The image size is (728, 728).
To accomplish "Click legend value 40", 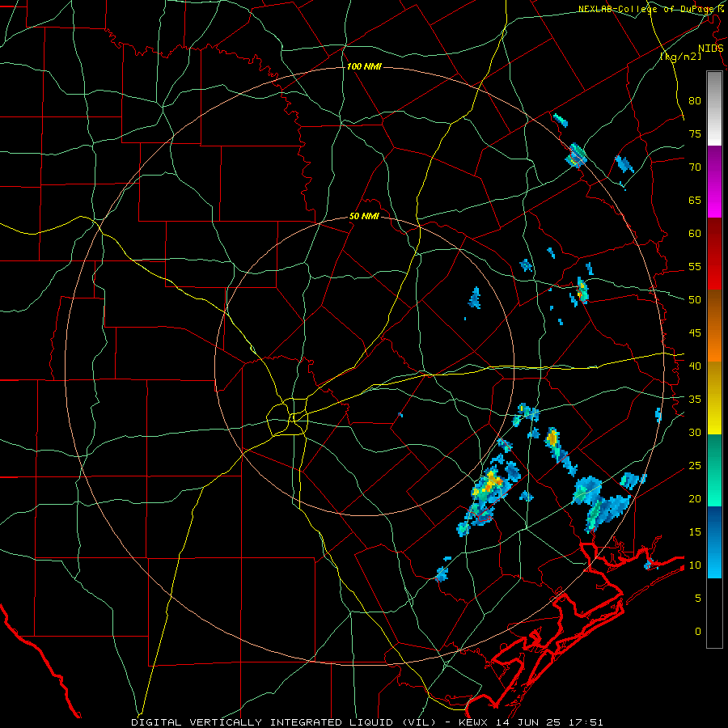I will 695,366.
